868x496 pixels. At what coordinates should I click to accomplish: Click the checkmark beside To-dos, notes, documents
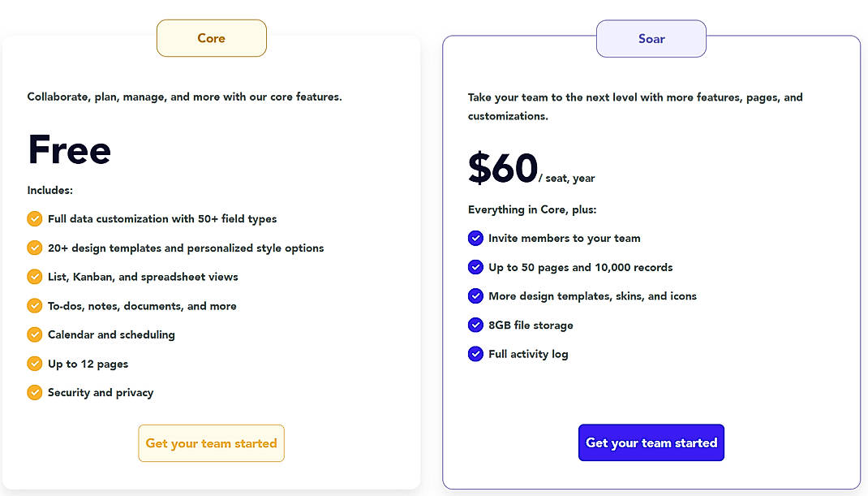pyautogui.click(x=34, y=305)
